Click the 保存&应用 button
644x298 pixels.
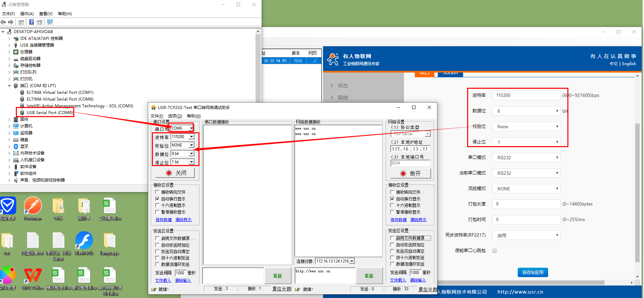(x=533, y=272)
